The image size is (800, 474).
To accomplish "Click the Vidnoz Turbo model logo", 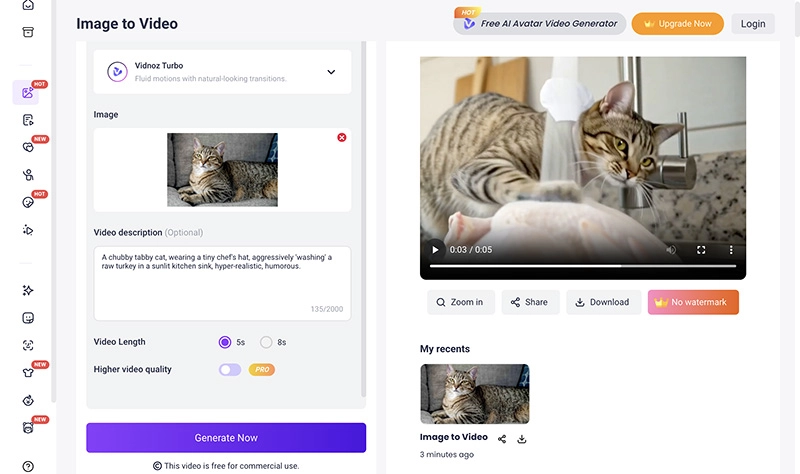I will [117, 72].
